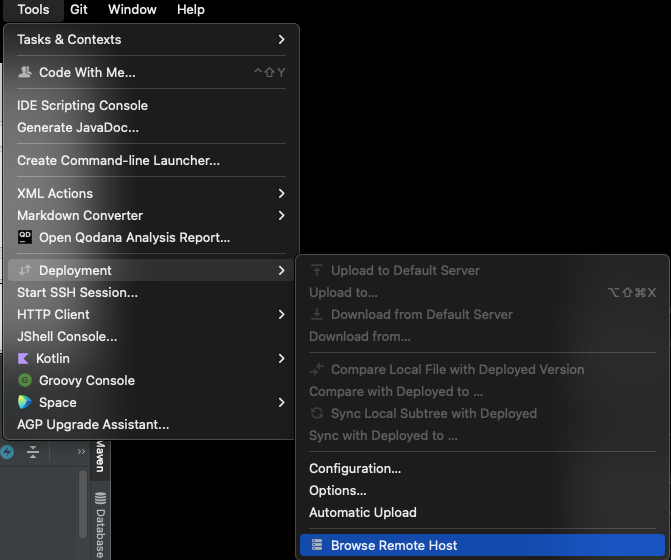Click the Kotlin logo icon
Image resolution: width=671 pixels, height=560 pixels.
coord(23,358)
